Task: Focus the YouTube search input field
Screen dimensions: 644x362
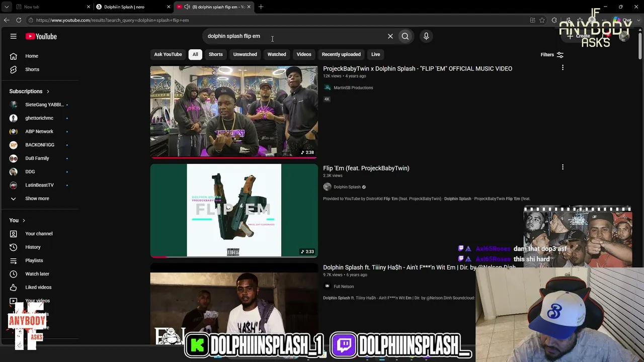Action: (294, 36)
